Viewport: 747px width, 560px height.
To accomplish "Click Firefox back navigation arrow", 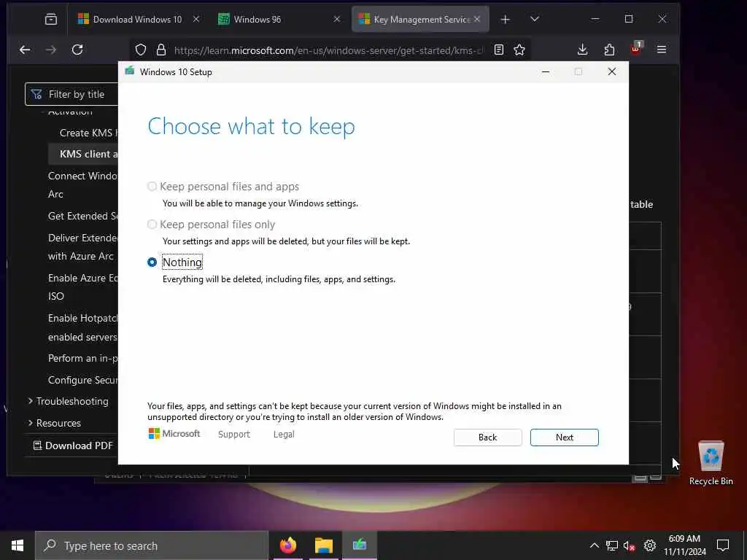I will click(25, 50).
